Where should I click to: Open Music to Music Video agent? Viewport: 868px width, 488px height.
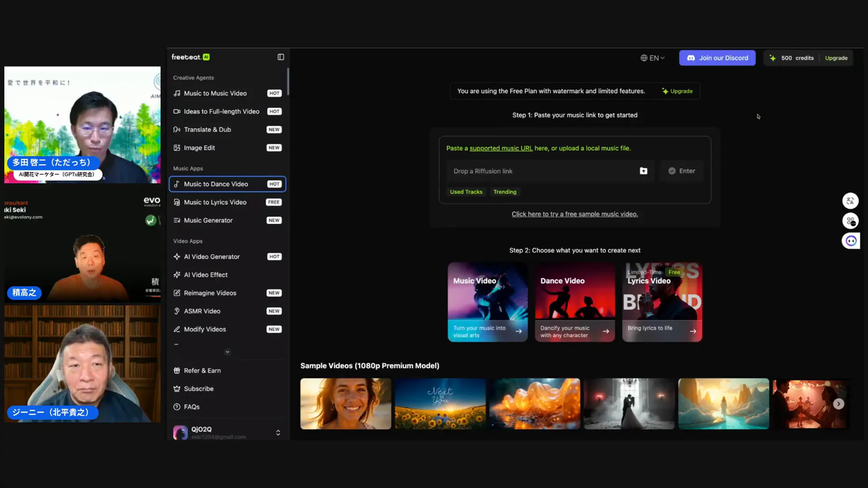click(227, 93)
